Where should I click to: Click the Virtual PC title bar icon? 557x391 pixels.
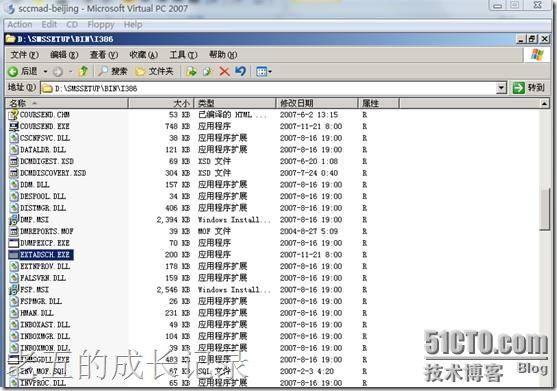pos(11,8)
